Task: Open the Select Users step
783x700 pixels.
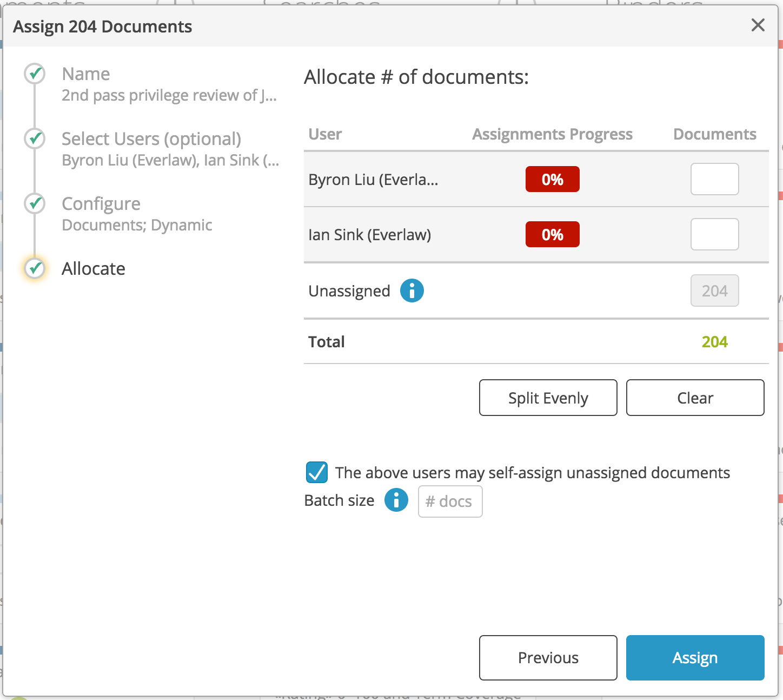Action: click(151, 139)
